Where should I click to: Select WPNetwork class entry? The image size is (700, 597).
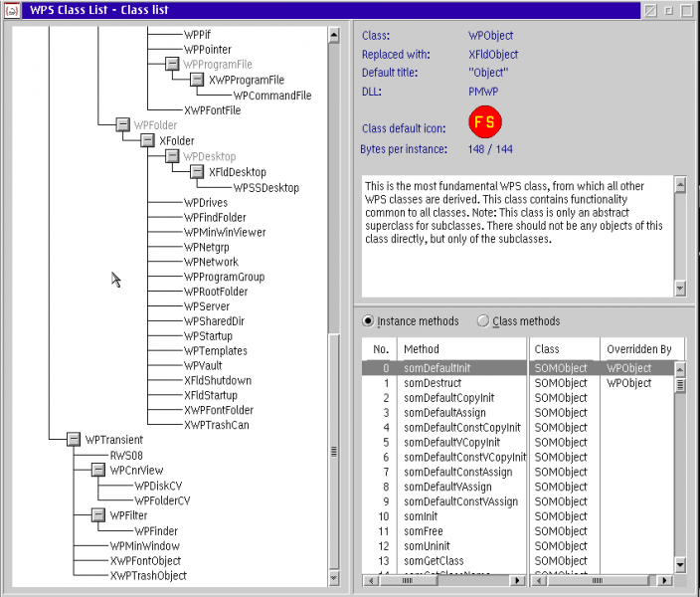pyautogui.click(x=211, y=262)
